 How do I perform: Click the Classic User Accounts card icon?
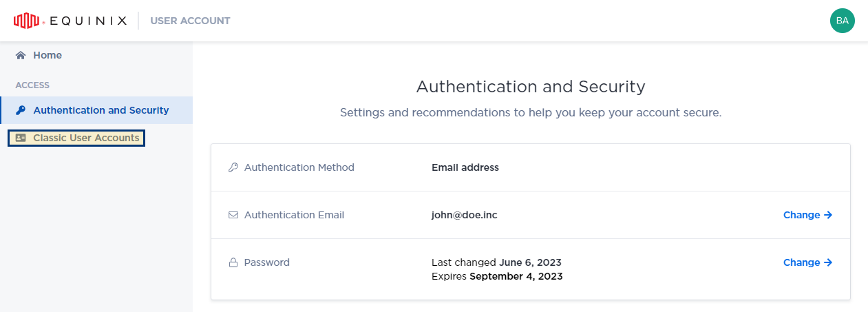coord(21,138)
